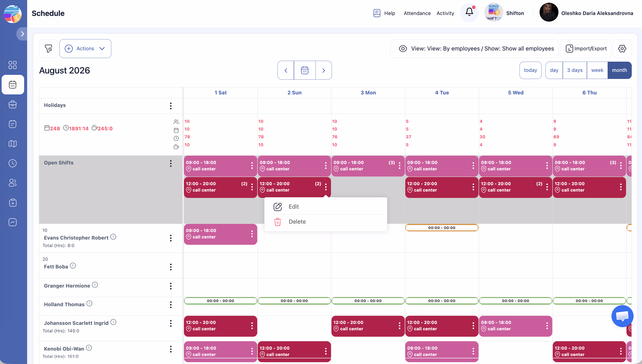
Task: Open the filter search icon
Action: (48, 48)
